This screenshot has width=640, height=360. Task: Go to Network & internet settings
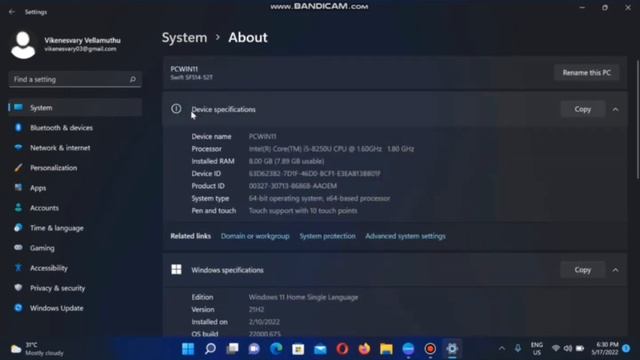coord(75,148)
